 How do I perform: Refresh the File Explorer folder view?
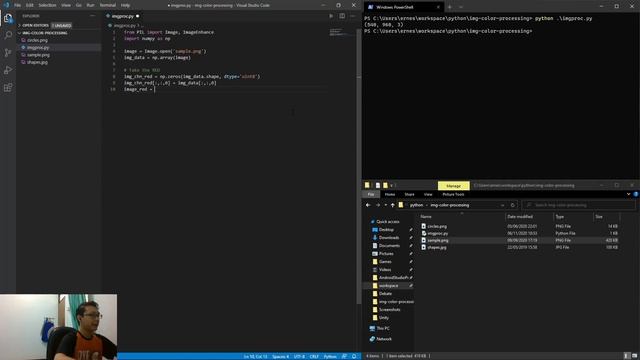[x=513, y=205]
